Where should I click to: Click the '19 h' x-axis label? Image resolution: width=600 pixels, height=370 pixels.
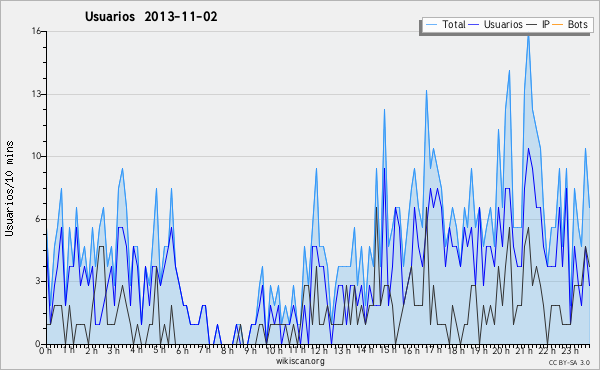(478, 350)
